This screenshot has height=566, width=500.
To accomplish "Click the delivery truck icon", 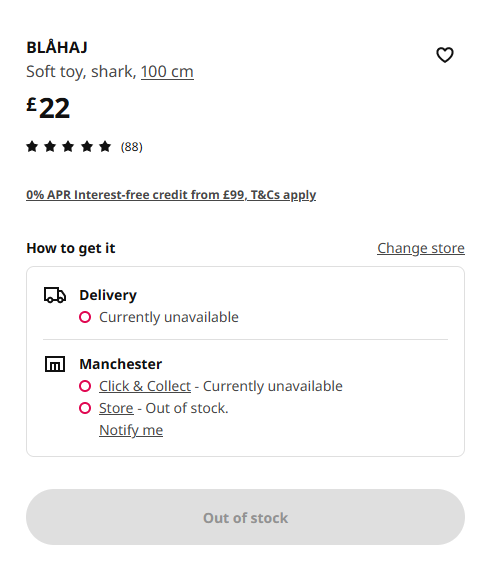I will (55, 295).
